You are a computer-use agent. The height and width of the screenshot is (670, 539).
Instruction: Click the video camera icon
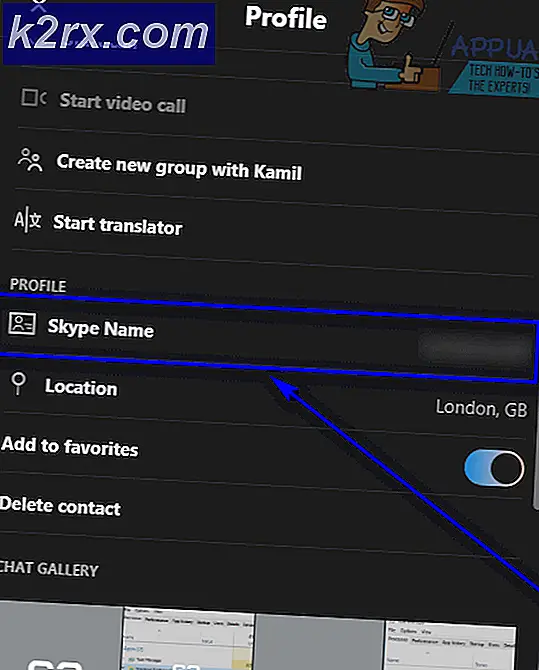coord(34,97)
